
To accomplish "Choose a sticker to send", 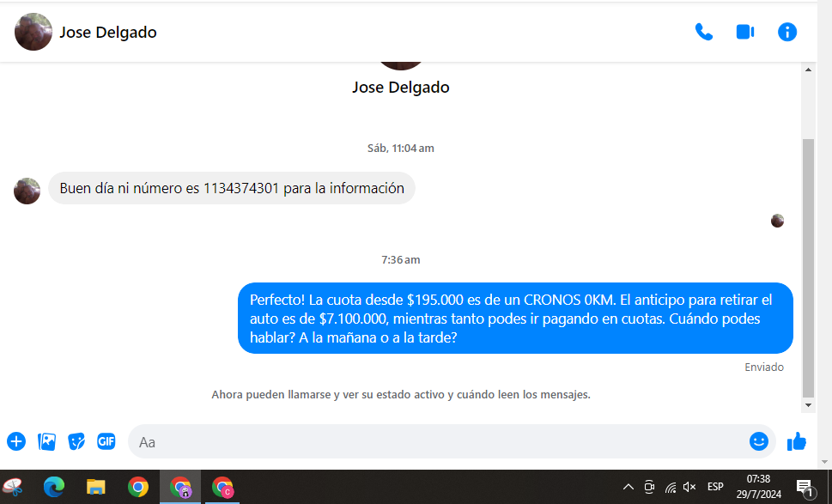I will [76, 441].
